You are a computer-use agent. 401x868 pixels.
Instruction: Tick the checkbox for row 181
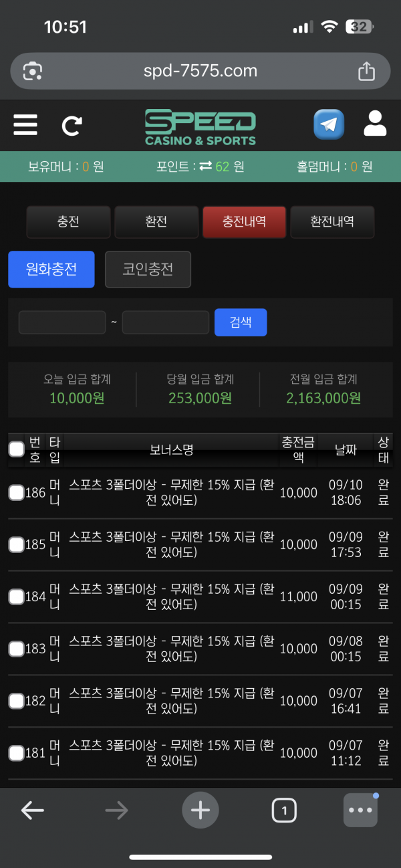16,753
